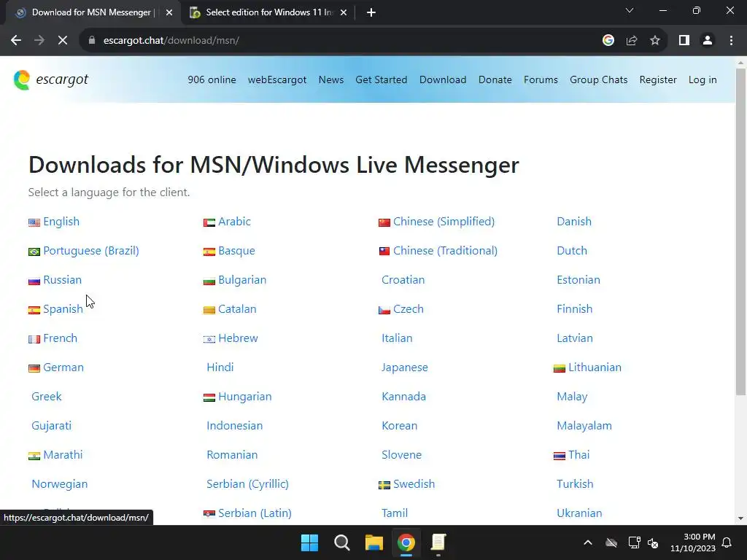Image resolution: width=747 pixels, height=560 pixels.
Task: View site information lock icon
Action: click(x=92, y=41)
